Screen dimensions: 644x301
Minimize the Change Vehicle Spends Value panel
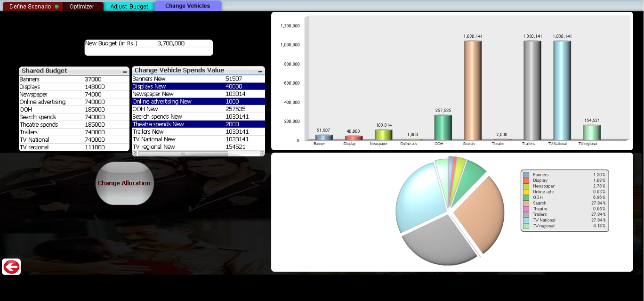click(260, 71)
